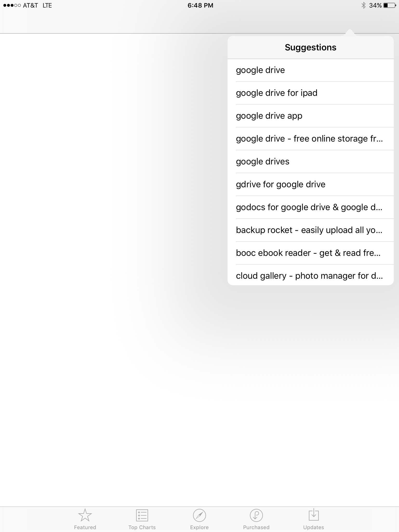399x532 pixels.
Task: Tap the battery indicator icon
Action: coord(390,5)
